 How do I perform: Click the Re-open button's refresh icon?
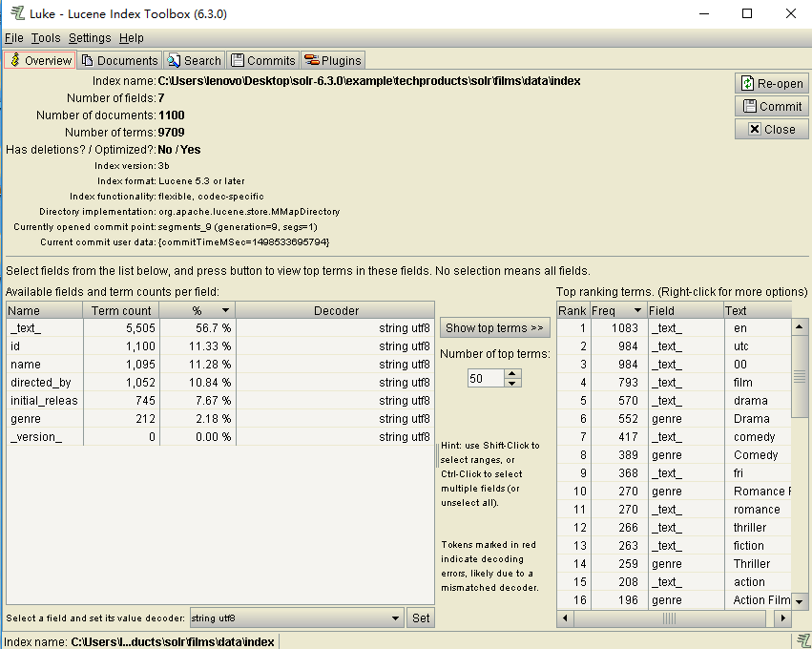pyautogui.click(x=747, y=83)
